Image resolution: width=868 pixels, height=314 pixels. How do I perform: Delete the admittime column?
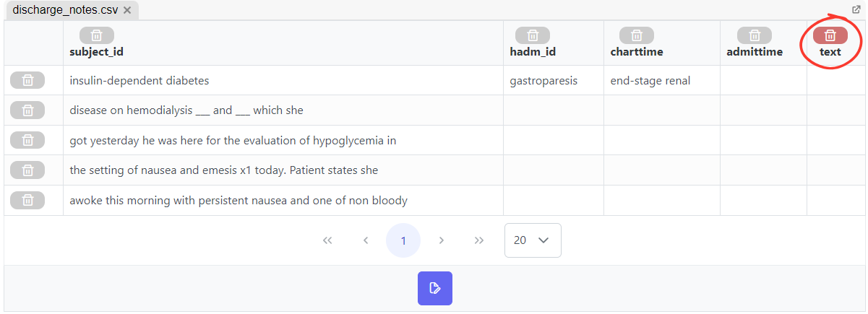pos(755,35)
